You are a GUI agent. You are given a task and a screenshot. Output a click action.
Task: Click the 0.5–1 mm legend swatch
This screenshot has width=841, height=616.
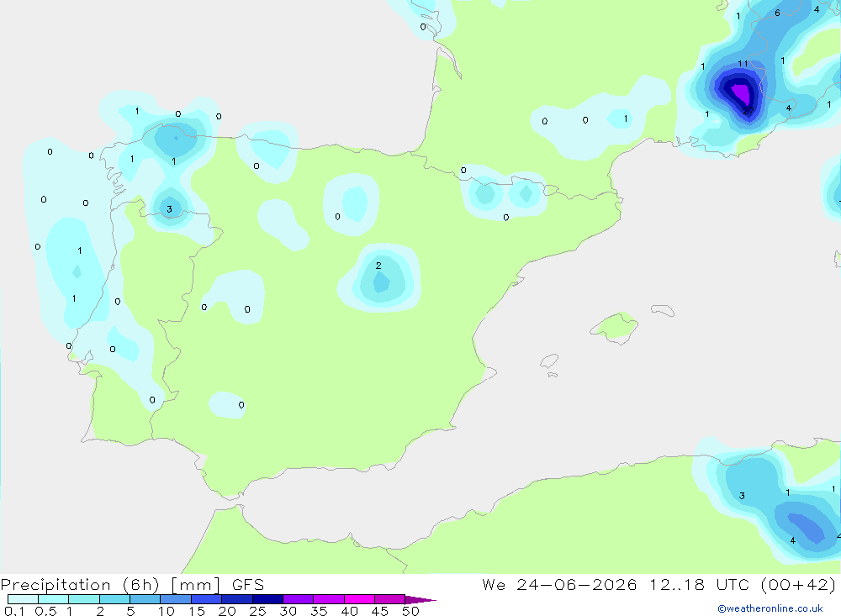click(54, 599)
